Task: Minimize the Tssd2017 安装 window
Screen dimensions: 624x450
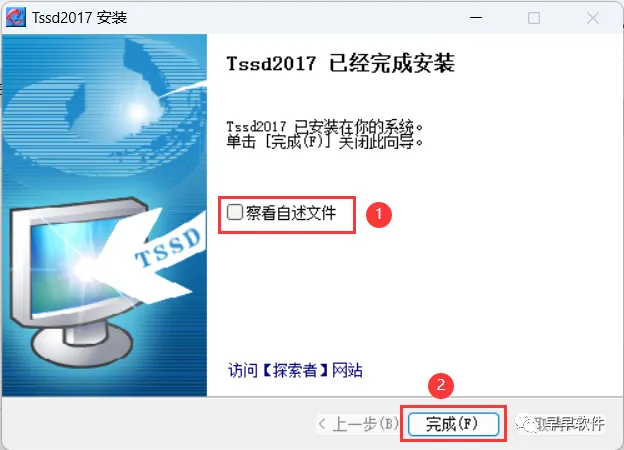Action: coord(476,18)
